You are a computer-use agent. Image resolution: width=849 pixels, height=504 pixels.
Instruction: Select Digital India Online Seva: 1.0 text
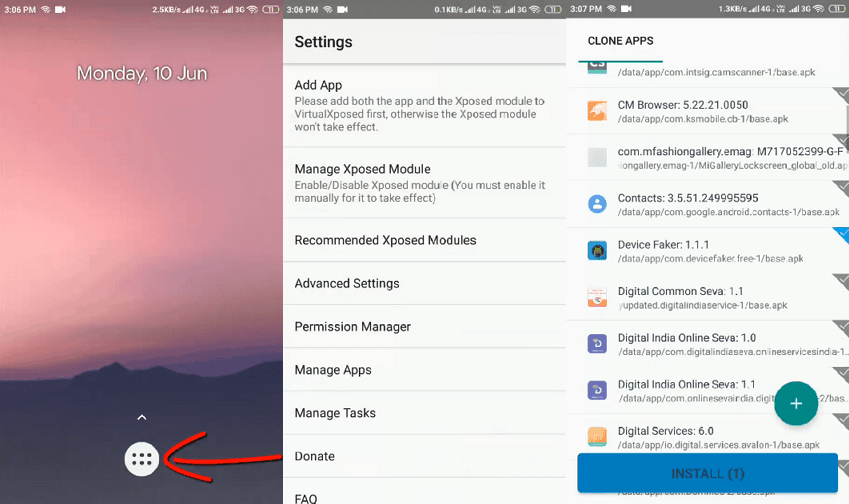(687, 338)
